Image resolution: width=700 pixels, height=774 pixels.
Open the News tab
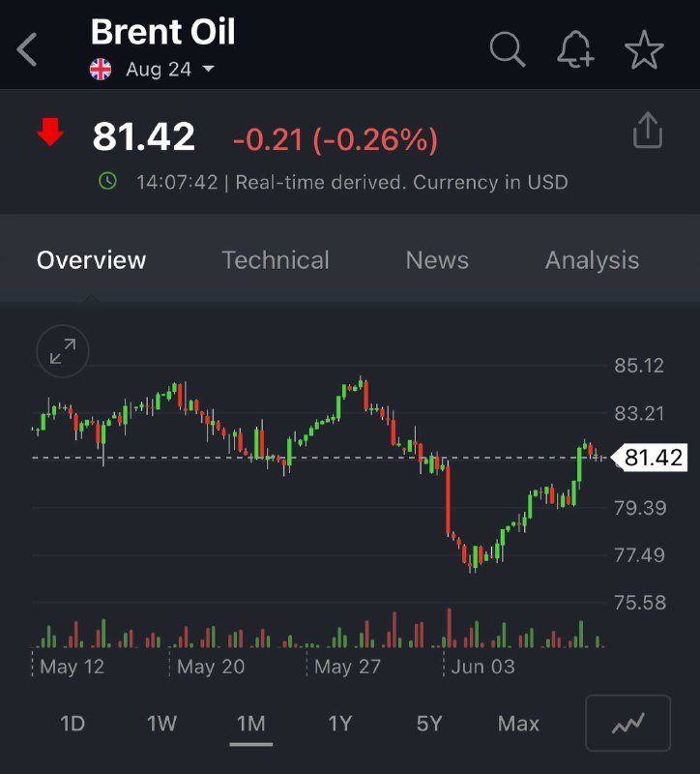[437, 260]
